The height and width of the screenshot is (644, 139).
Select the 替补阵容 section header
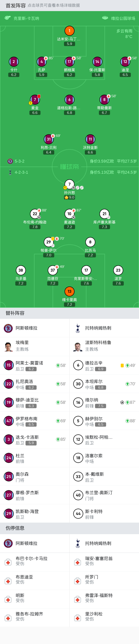pyautogui.click(x=15, y=313)
